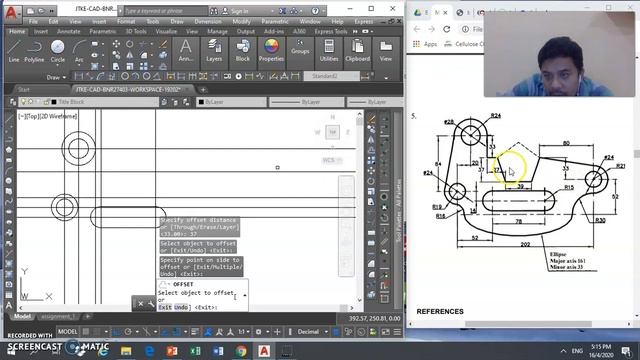Open the AutoCAD application menu button
Viewport: 640px width, 360px height.
coord(12,13)
